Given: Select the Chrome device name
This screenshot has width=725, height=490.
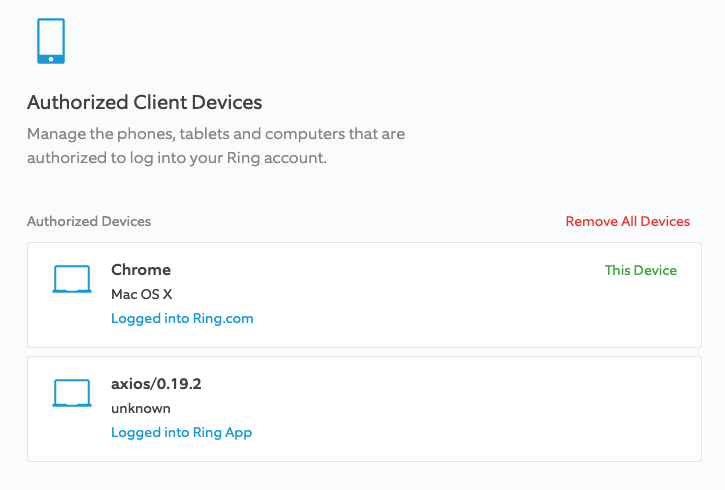Looking at the screenshot, I should coord(141,270).
